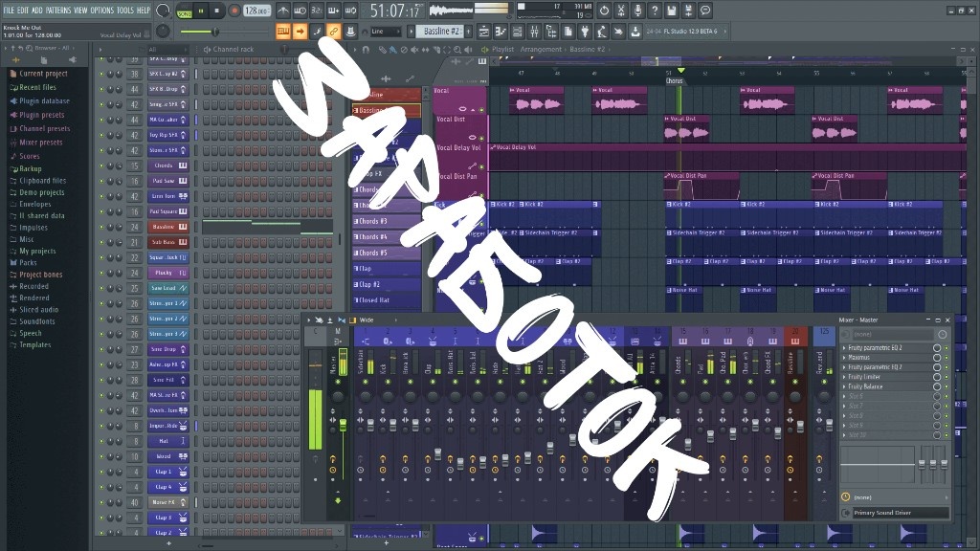Select Chords #3 pattern in the picker

point(387,221)
